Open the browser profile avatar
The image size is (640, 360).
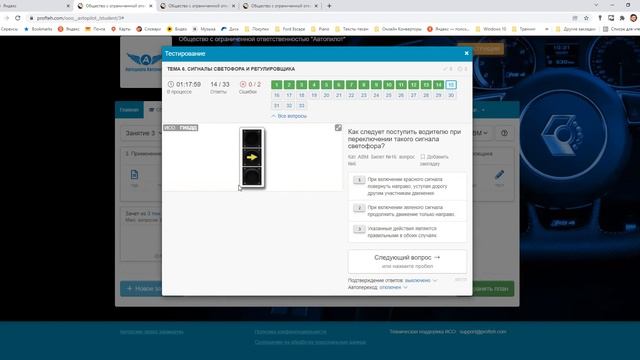[633, 18]
